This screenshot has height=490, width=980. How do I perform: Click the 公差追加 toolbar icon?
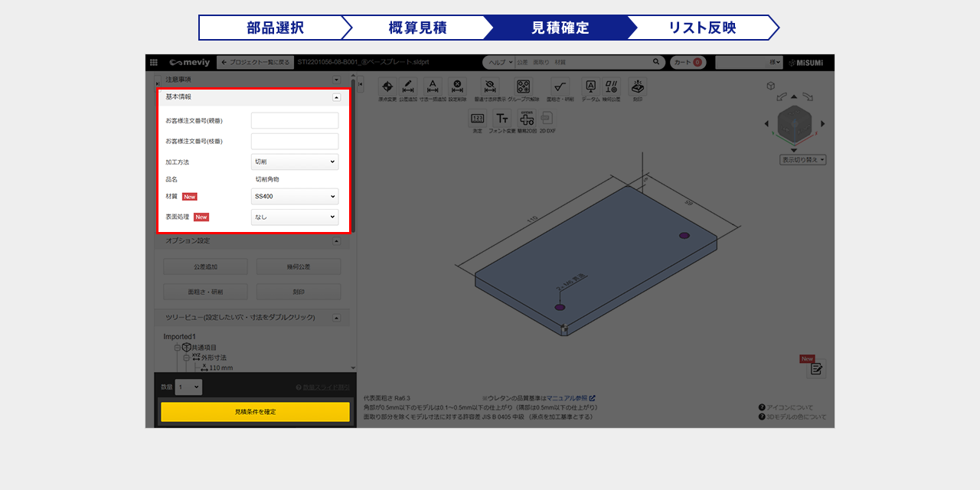coord(408,87)
